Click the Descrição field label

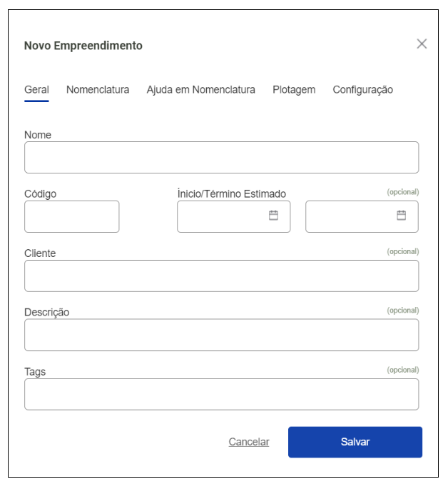point(46,312)
